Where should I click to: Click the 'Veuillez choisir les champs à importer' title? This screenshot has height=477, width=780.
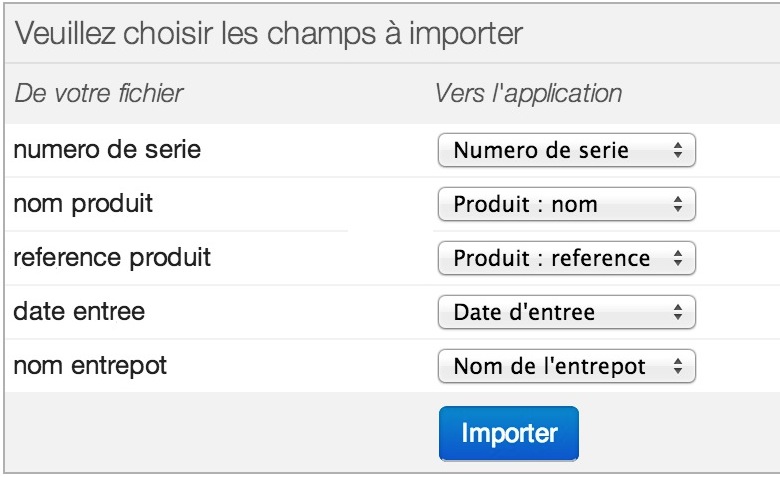click(269, 34)
